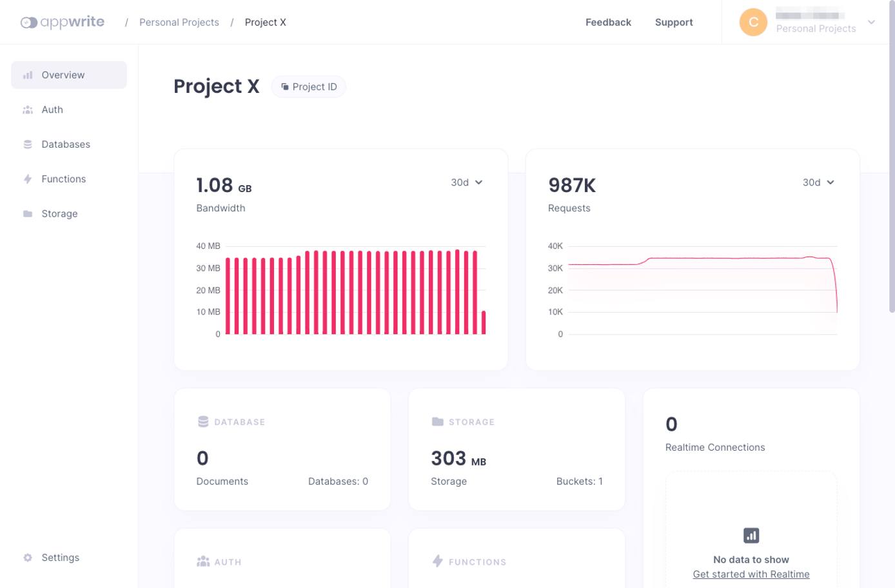Click the Appwrite logo

[62, 21]
